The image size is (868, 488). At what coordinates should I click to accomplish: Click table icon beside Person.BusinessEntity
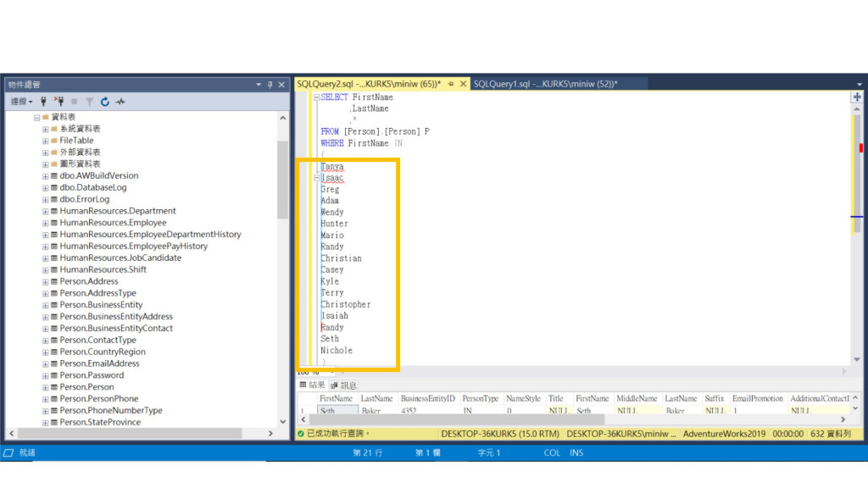click(54, 305)
